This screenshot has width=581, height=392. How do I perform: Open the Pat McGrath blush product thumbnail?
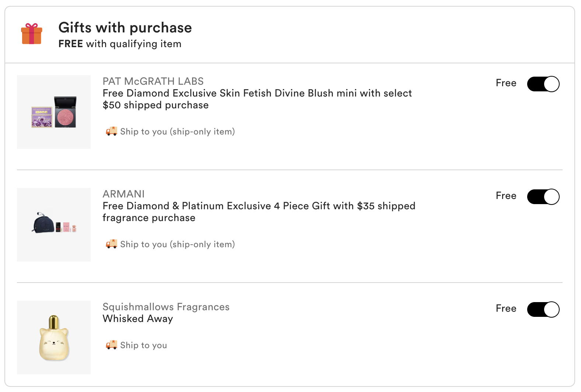click(54, 112)
